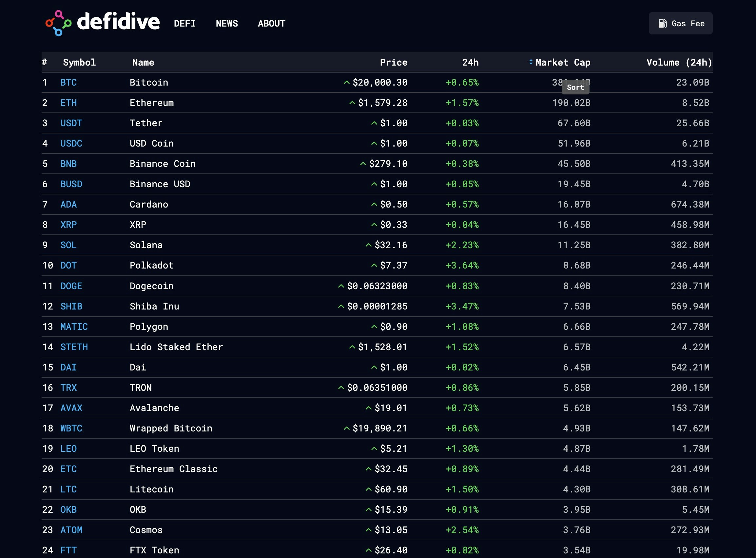Open the SHIB symbol link
The image size is (756, 558).
tap(71, 306)
